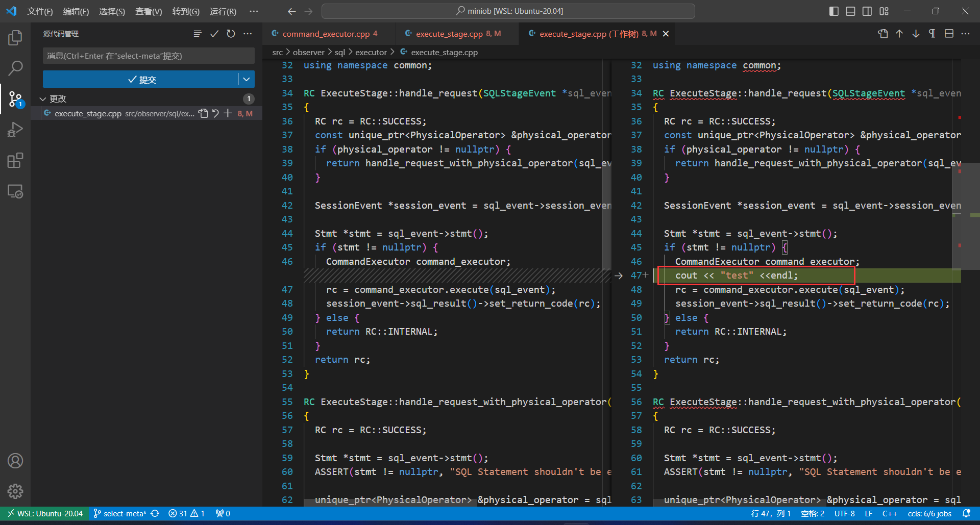This screenshot has height=525, width=980.
Task: Toggle secondary side bar layout icon
Action: point(867,11)
